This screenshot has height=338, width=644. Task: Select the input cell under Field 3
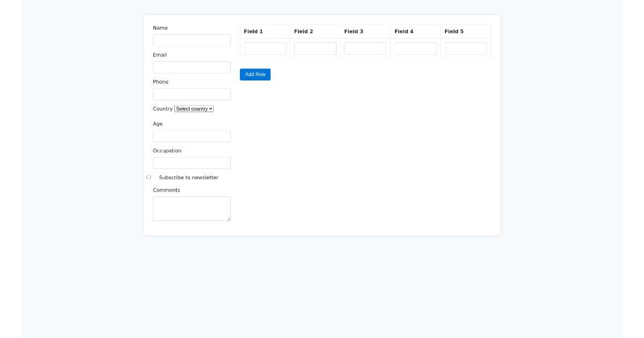coord(365,49)
